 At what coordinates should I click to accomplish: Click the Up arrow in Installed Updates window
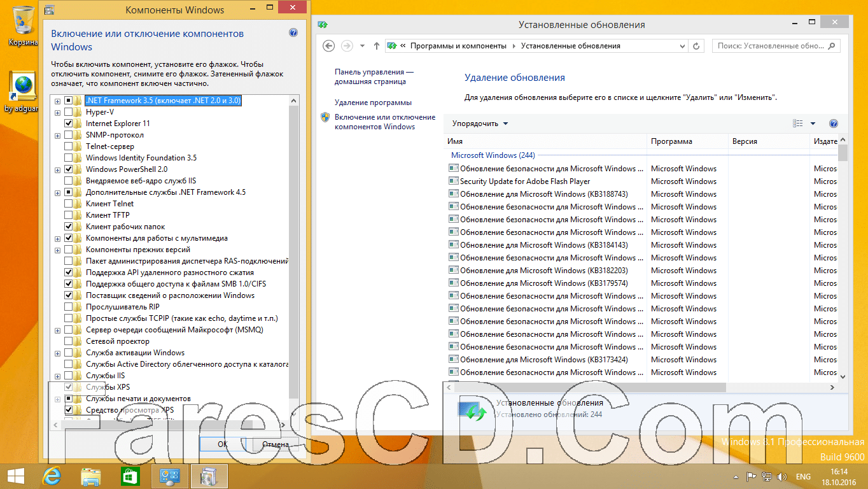[x=377, y=46]
